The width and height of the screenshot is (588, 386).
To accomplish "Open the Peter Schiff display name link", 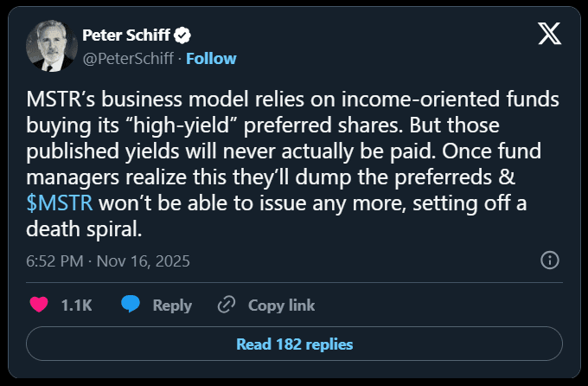I will click(127, 35).
